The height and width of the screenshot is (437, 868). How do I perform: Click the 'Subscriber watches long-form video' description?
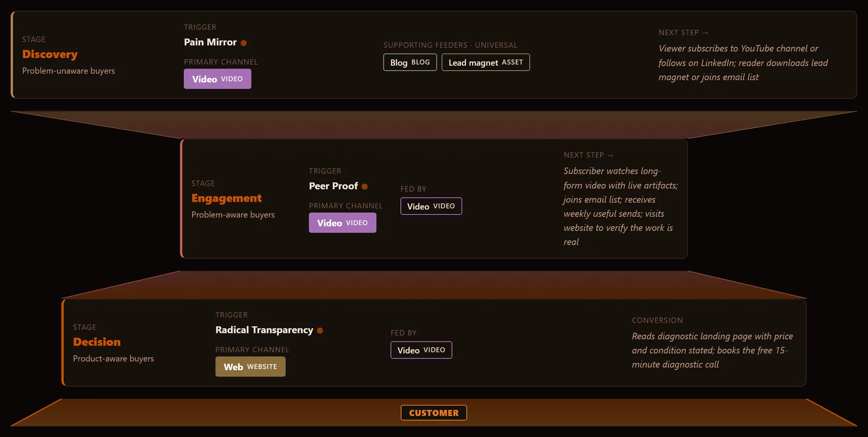click(x=621, y=206)
